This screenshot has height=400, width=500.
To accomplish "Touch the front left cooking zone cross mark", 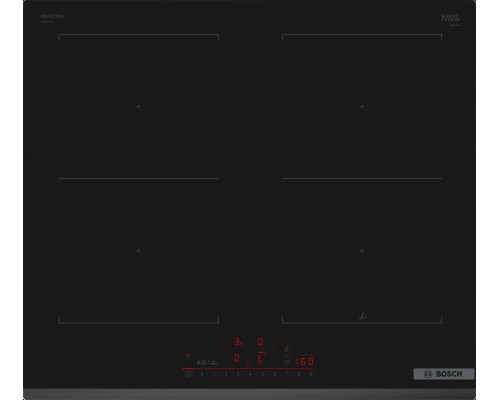I will [138, 250].
